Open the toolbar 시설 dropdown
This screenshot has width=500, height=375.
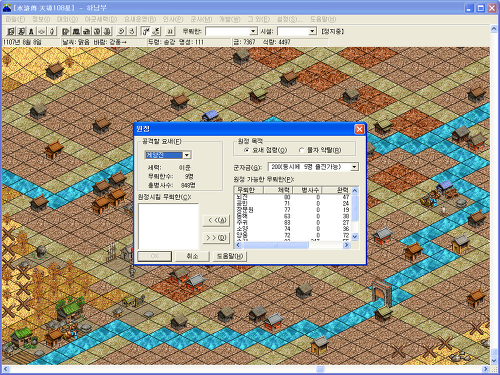(x=312, y=31)
